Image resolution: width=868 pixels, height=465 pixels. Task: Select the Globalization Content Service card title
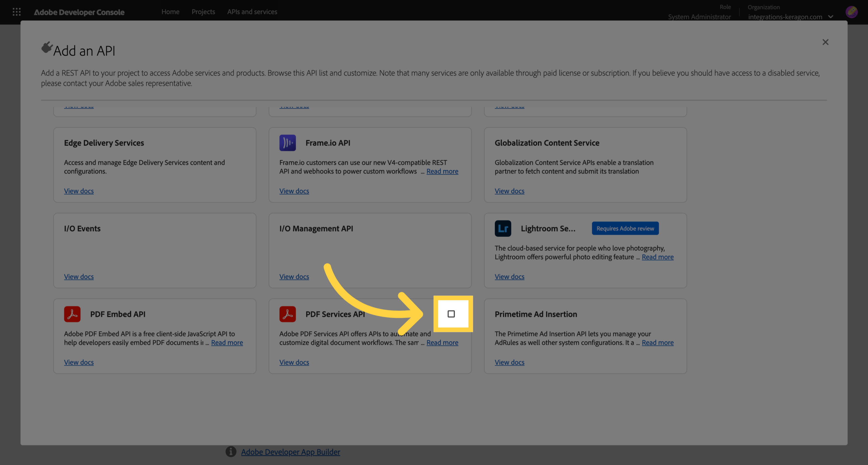547,143
